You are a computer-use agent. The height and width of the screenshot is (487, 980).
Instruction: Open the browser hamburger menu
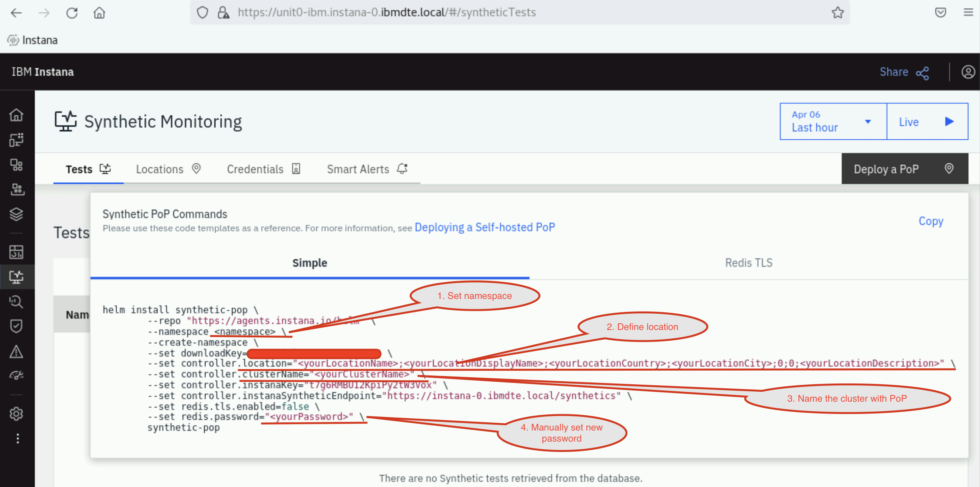pos(968,13)
